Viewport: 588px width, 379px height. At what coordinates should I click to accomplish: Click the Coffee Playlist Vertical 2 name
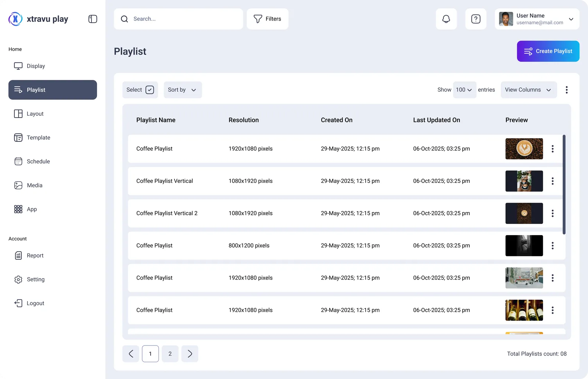coord(167,213)
